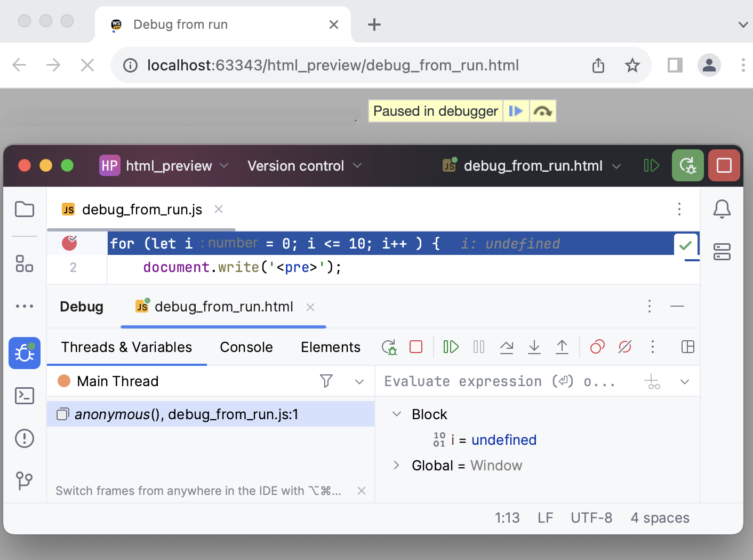This screenshot has height=560, width=753.
Task: Mute all breakpoints
Action: [624, 347]
